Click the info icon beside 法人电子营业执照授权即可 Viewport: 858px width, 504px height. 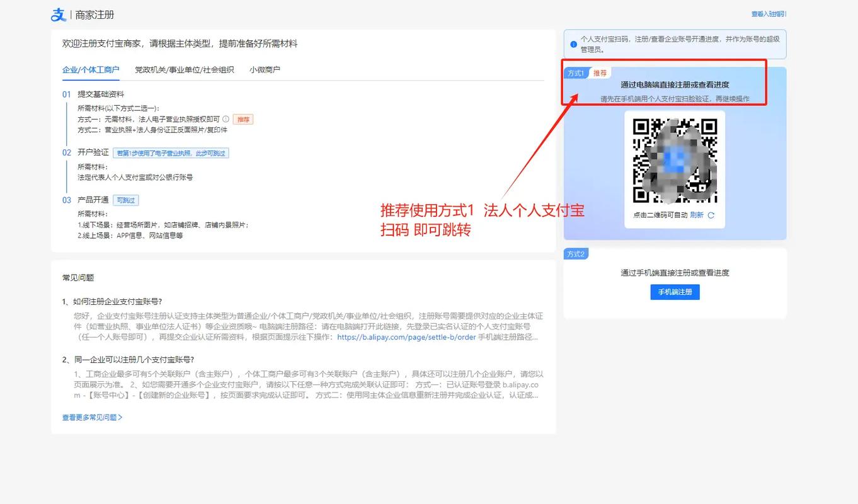click(x=226, y=119)
